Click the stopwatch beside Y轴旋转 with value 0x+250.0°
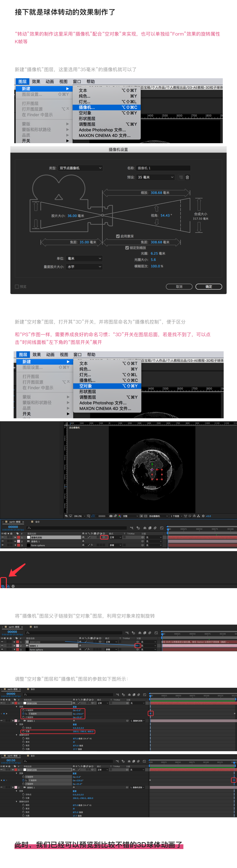 24,714
